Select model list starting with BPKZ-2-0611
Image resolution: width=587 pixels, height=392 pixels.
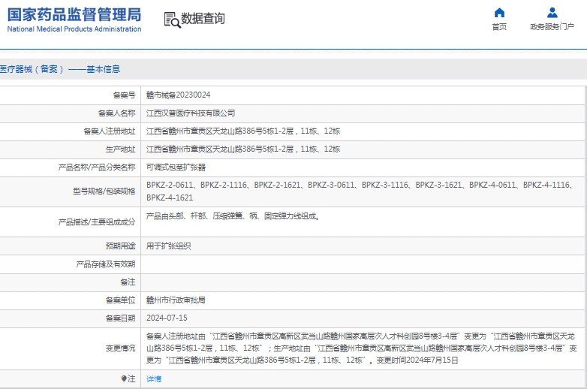pos(360,191)
